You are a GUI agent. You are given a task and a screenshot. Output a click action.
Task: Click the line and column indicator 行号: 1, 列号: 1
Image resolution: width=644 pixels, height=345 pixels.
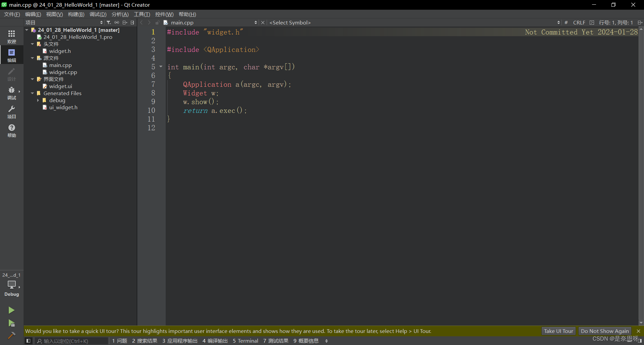pos(615,22)
